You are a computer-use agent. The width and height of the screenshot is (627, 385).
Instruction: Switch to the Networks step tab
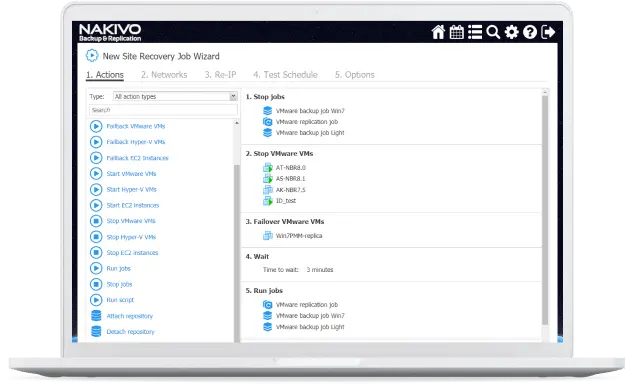pos(164,75)
